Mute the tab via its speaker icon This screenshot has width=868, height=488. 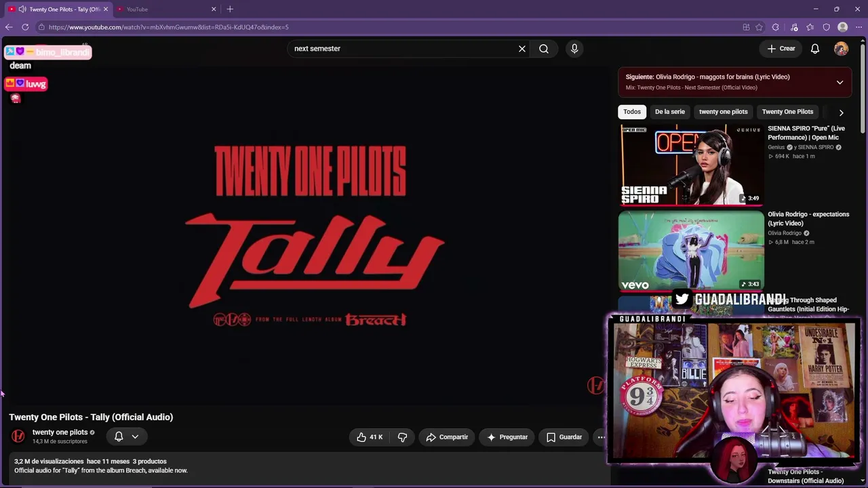click(x=22, y=9)
